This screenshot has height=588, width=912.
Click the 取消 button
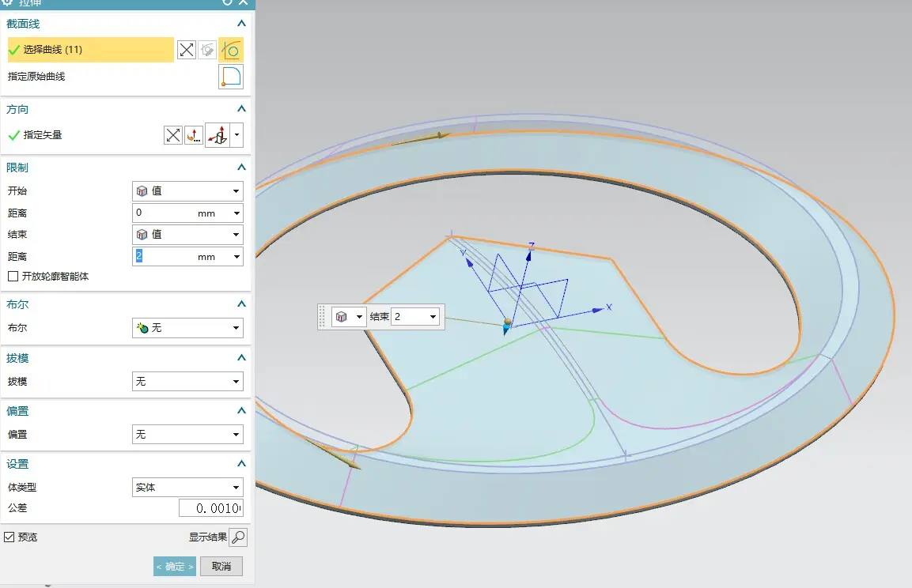coord(221,567)
